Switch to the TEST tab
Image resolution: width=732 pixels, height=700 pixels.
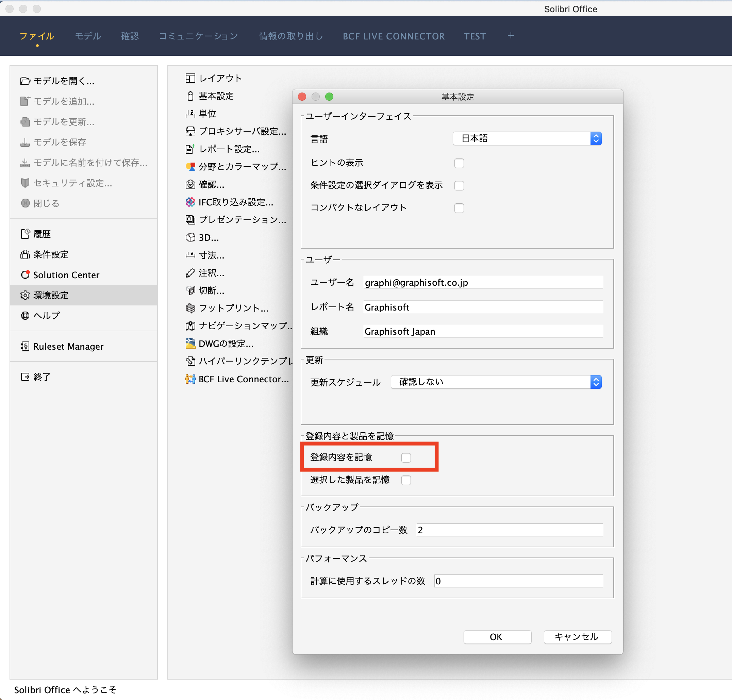(x=475, y=36)
